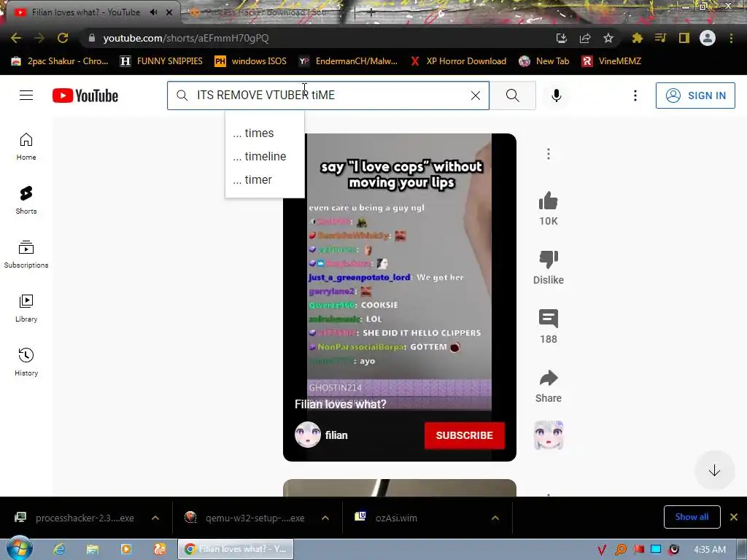Share the Short
The height and width of the screenshot is (560, 747).
(x=549, y=378)
